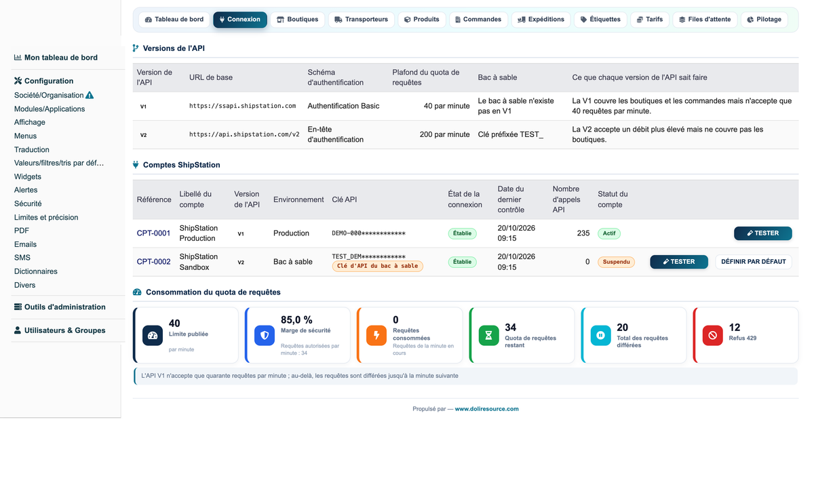Go to the Produits tab
814x504 pixels.
[422, 20]
